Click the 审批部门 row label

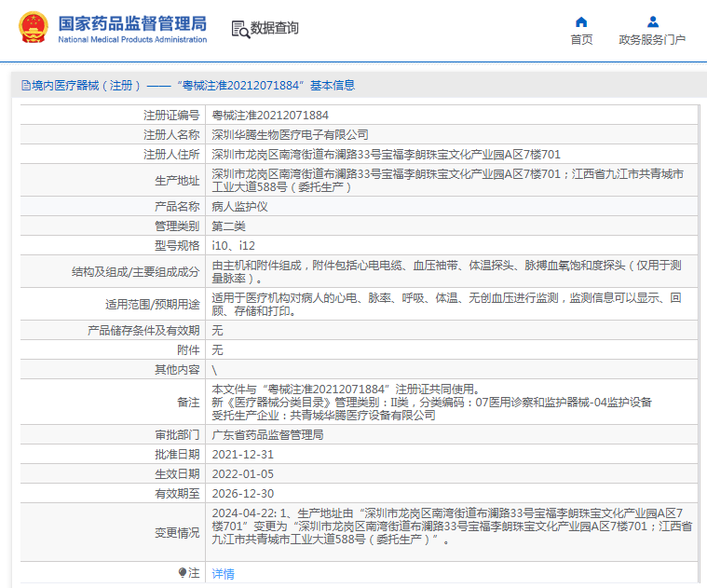[177, 435]
